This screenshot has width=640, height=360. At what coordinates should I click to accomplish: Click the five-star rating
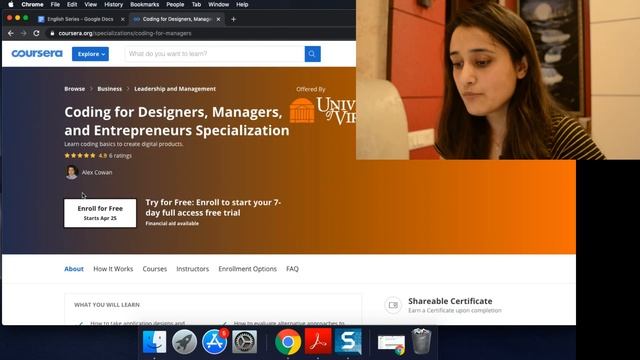click(80, 156)
